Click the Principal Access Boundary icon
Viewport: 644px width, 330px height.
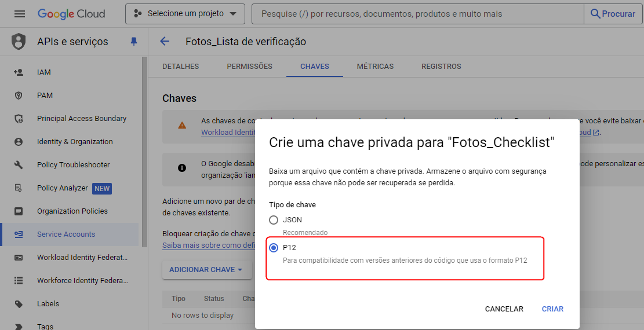click(19, 119)
